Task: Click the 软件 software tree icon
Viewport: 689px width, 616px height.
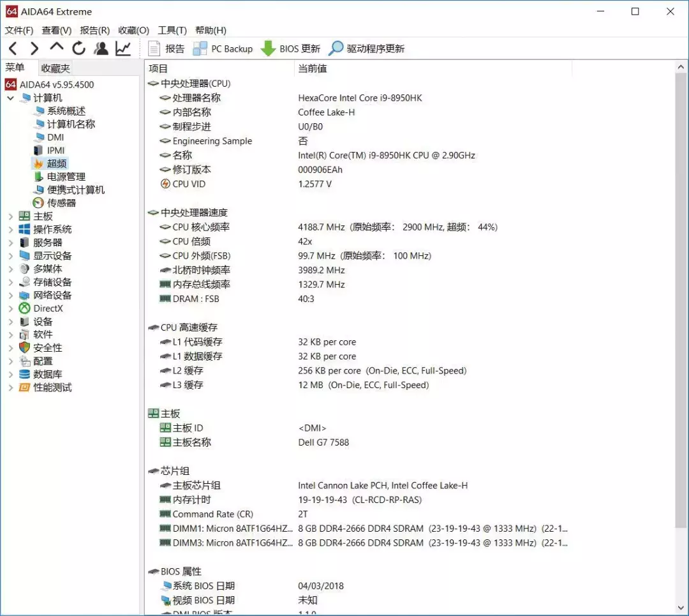Action: pyautogui.click(x=25, y=335)
